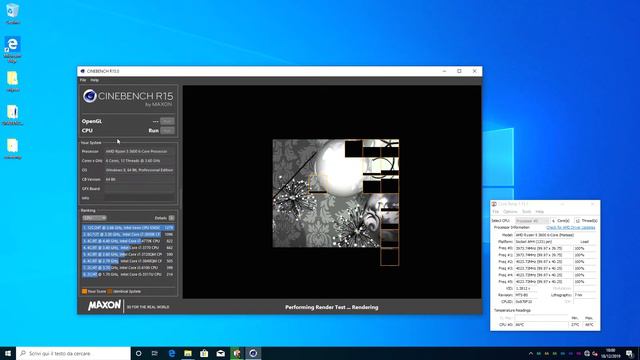Click the Platform Socket AM4 field

[x=543, y=242]
